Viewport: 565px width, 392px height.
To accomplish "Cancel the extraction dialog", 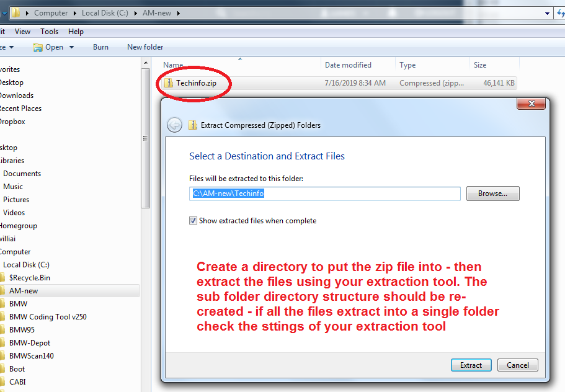I will pos(517,365).
